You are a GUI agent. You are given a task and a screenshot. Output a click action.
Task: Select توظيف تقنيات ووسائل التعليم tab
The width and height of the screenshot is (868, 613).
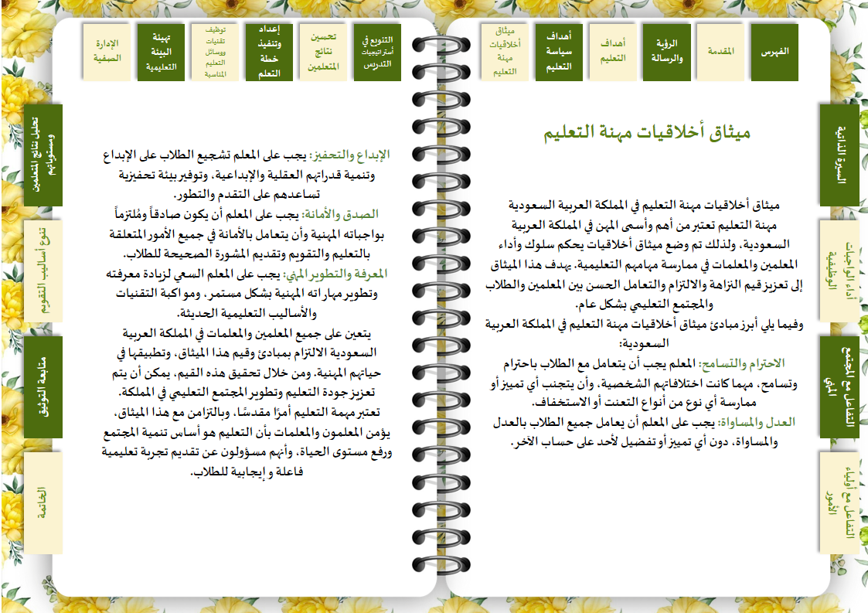[x=215, y=52]
